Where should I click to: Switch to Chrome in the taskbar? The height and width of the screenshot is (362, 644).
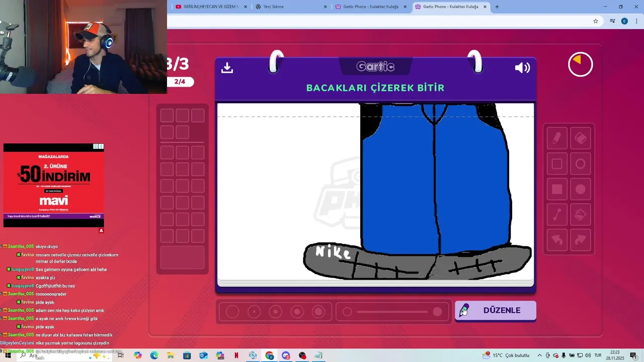[x=270, y=355]
